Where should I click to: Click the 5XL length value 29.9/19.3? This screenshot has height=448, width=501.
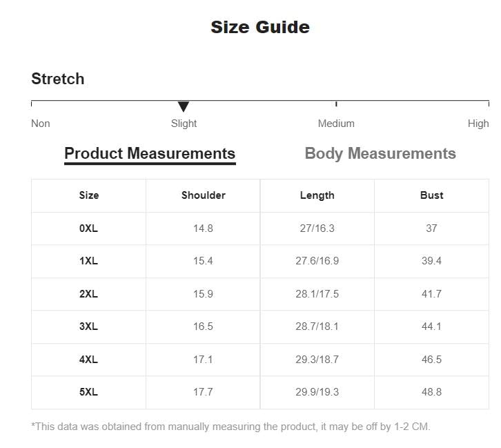317,392
